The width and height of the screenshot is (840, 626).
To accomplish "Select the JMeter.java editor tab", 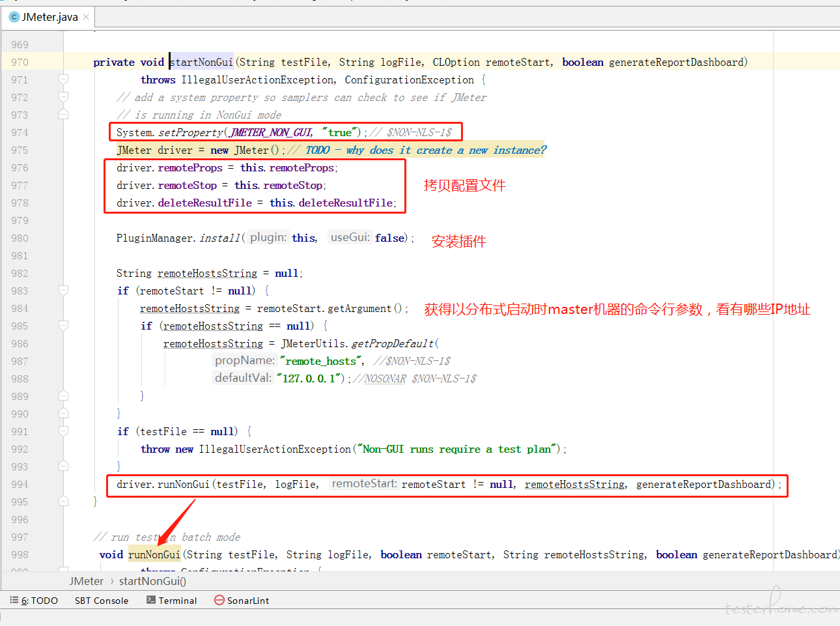I will 49,17.
